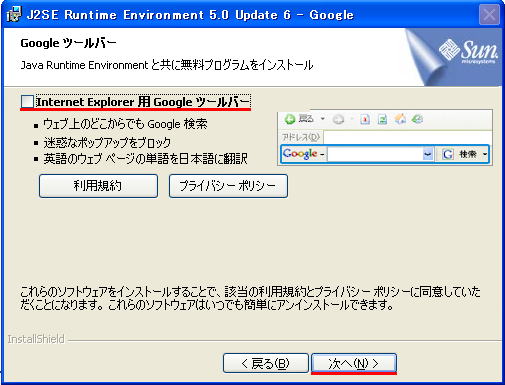Close the J2SE installer window
Viewport: 505px width, 385px height.
pyautogui.click(x=489, y=15)
